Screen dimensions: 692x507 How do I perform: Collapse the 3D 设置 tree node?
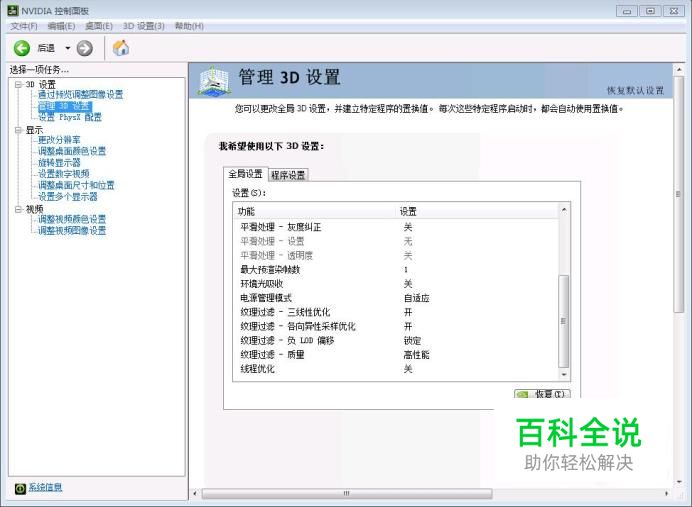coord(18,84)
